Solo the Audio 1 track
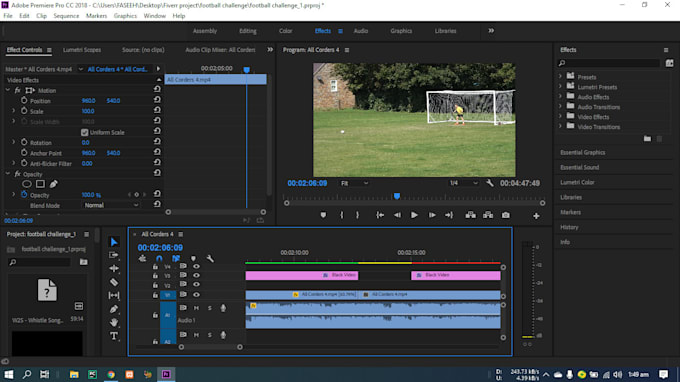The width and height of the screenshot is (680, 382). click(210, 308)
